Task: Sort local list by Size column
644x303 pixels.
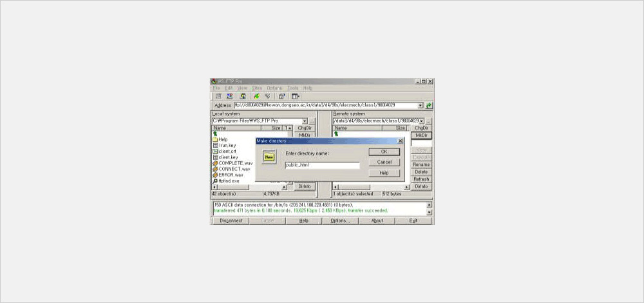Action: tap(272, 128)
